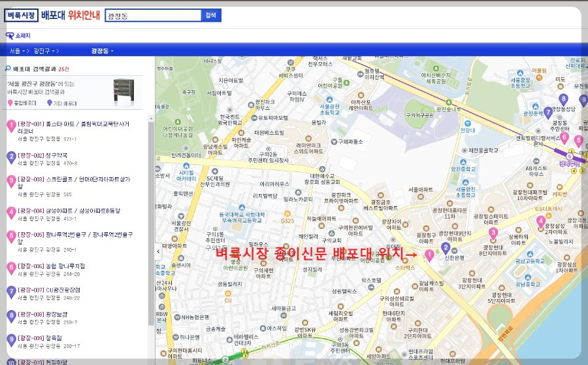
Task: Click address text 서울 광진구 광장동 470-3
Action: coord(47,164)
